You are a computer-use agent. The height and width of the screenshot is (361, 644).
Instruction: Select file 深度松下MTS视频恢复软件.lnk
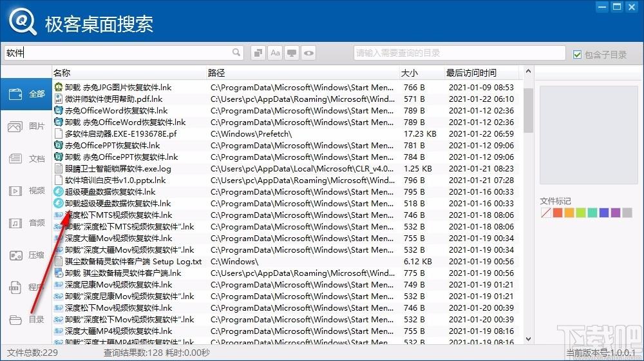[118, 215]
